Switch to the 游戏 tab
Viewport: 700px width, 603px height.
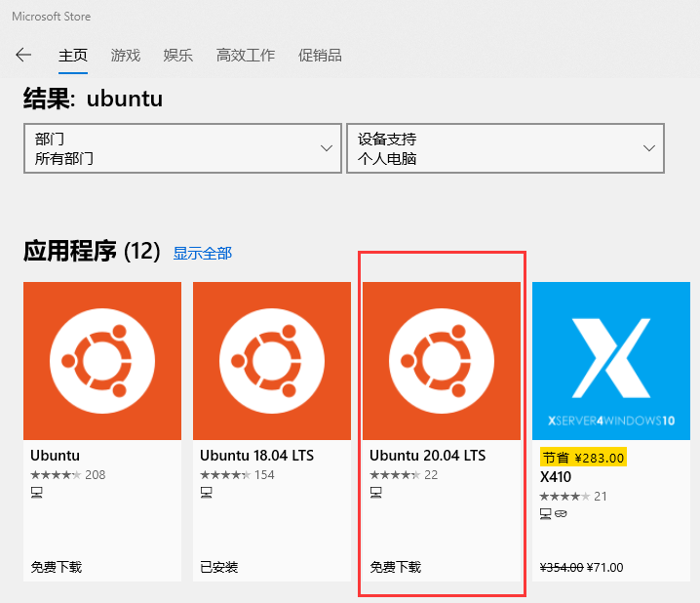(x=126, y=55)
